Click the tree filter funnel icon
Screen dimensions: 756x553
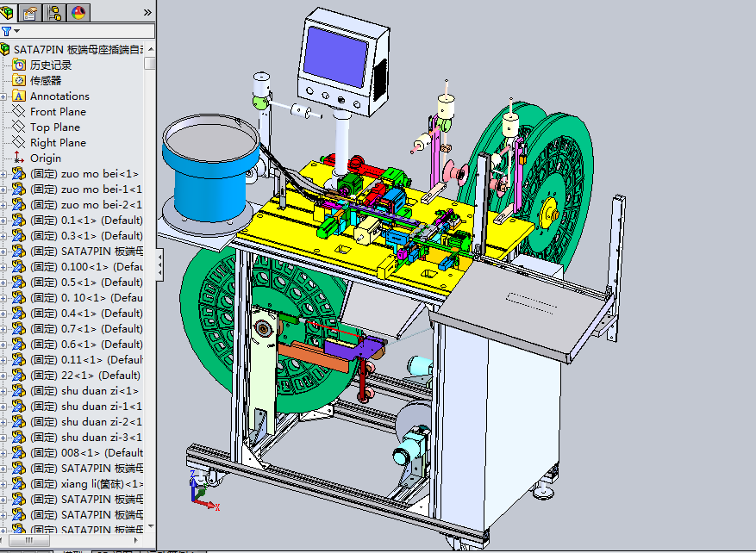[x=6, y=31]
